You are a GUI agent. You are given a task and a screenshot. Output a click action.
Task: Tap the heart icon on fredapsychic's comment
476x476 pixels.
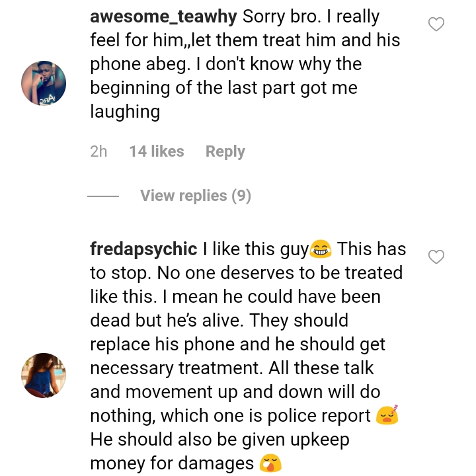(436, 257)
